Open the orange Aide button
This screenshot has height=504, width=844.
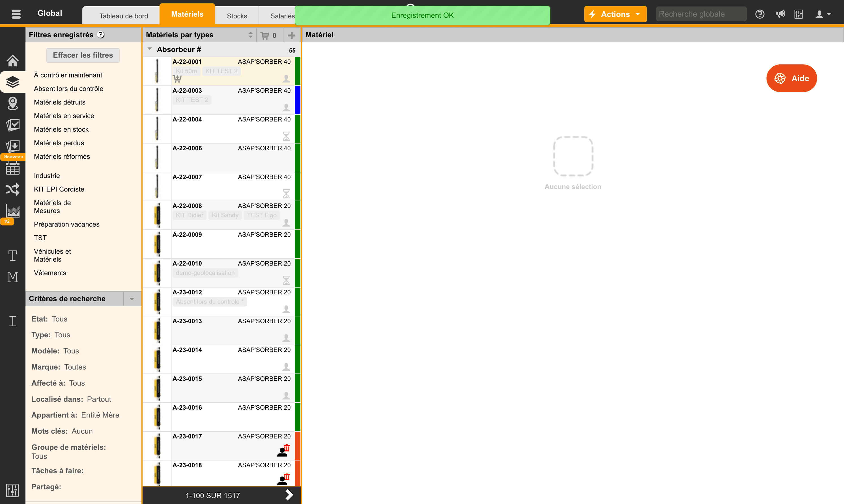click(x=791, y=78)
